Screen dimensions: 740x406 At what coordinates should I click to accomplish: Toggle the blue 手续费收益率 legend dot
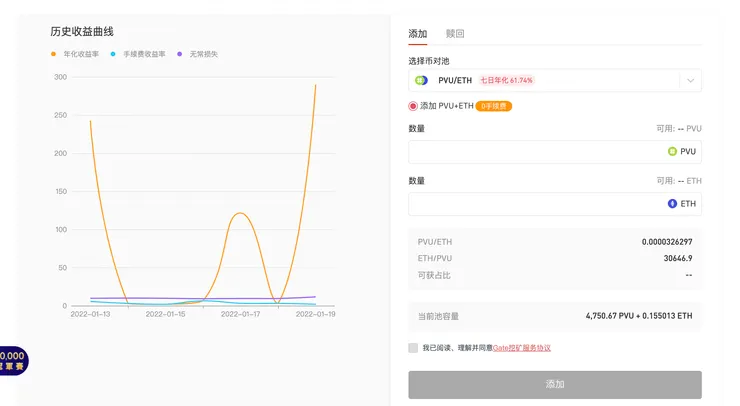point(113,54)
